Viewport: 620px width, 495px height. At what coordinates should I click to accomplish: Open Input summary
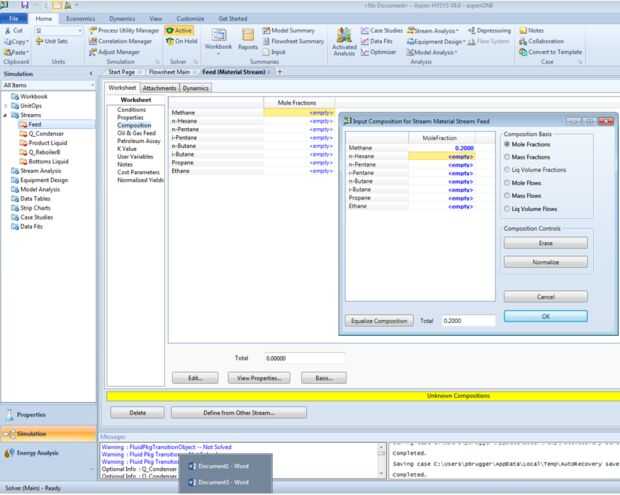[274, 52]
